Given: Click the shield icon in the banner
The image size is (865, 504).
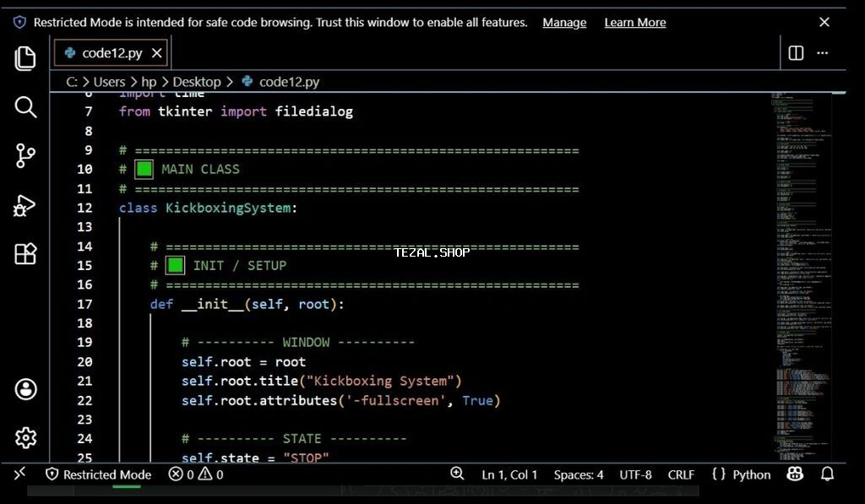Looking at the screenshot, I should 19,22.
